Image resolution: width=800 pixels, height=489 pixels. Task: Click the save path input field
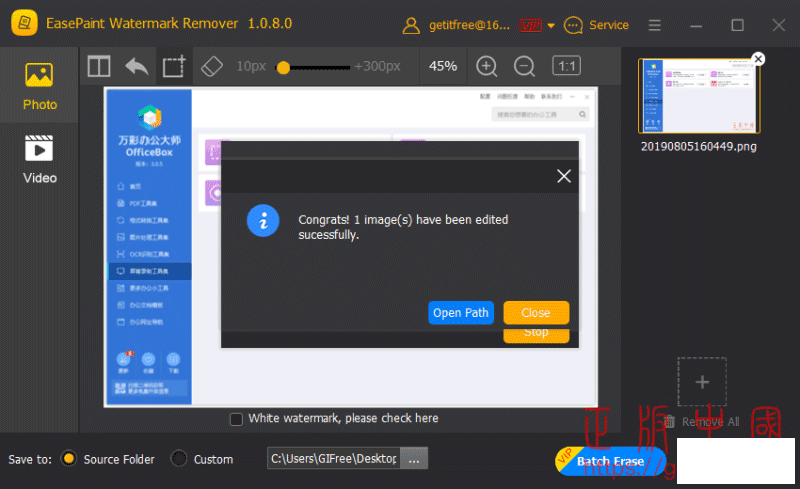[334, 458]
